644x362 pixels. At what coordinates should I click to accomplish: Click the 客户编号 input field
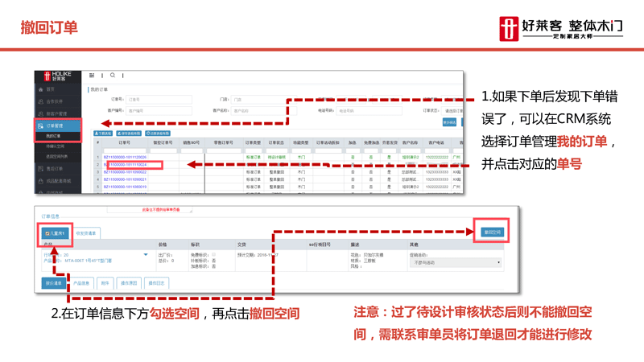159,111
